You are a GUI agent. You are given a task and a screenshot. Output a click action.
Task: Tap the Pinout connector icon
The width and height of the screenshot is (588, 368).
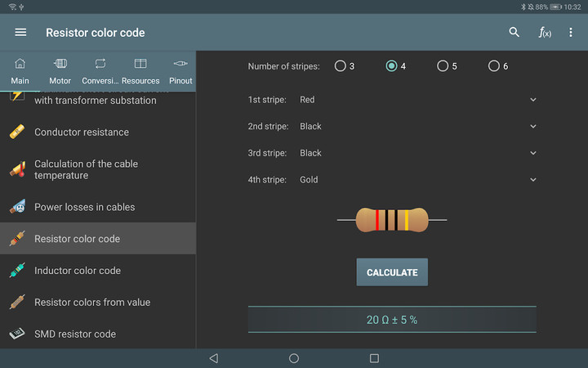[x=180, y=64]
